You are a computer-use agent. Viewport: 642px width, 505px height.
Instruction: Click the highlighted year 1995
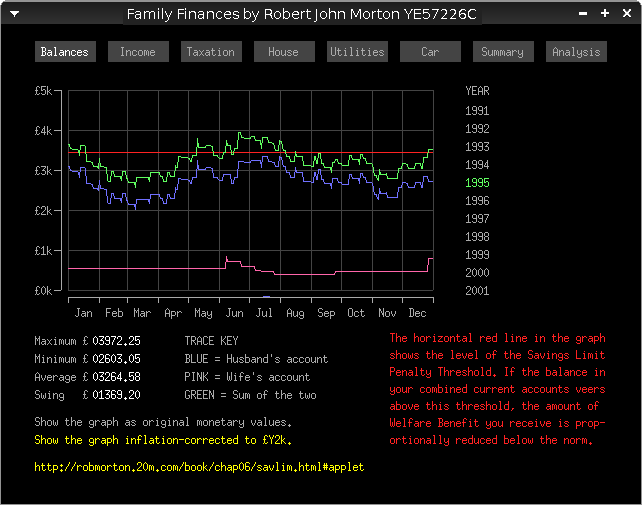tap(477, 183)
